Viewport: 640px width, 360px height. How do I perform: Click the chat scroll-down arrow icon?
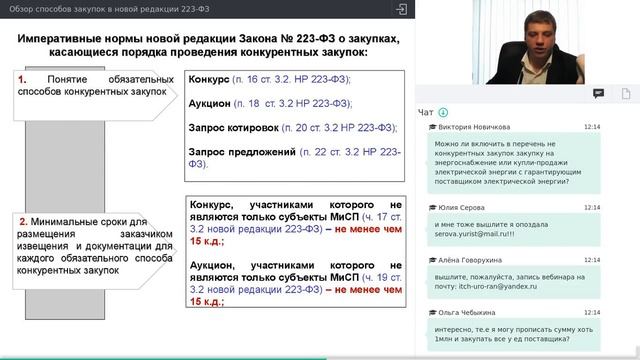[x=443, y=112]
